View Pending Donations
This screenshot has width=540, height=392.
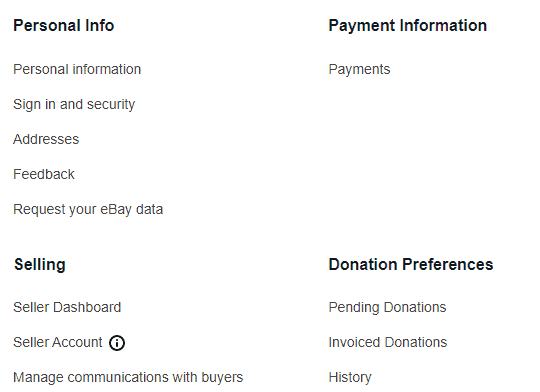tap(387, 307)
